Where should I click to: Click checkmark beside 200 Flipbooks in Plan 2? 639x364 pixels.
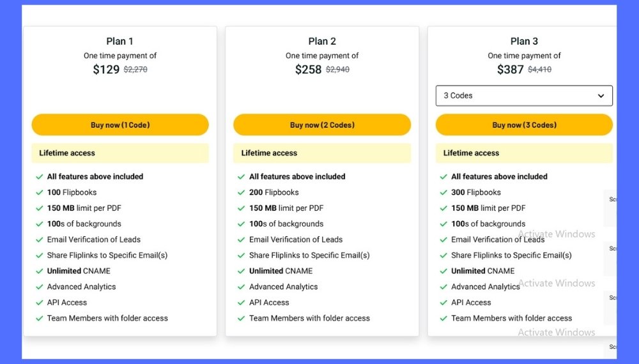(x=241, y=192)
